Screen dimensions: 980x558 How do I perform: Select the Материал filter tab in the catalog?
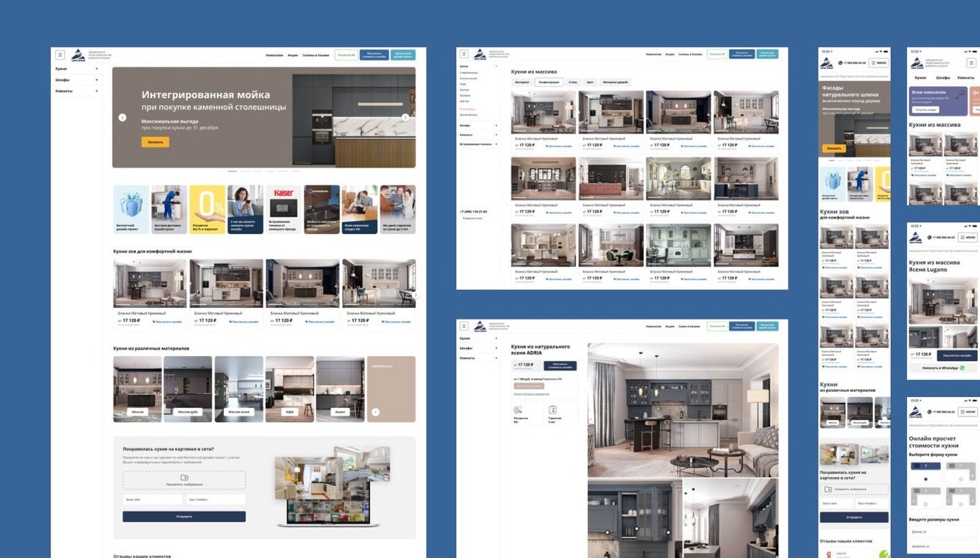[522, 83]
